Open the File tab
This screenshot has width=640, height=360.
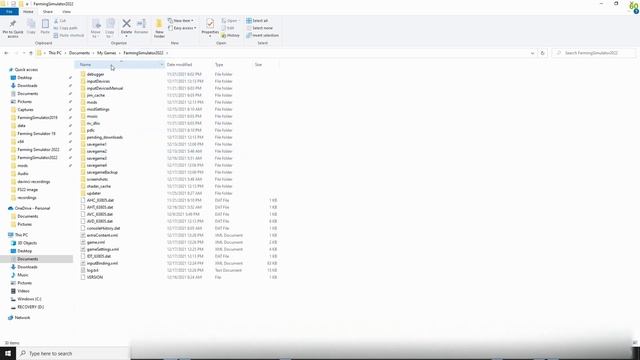9,12
